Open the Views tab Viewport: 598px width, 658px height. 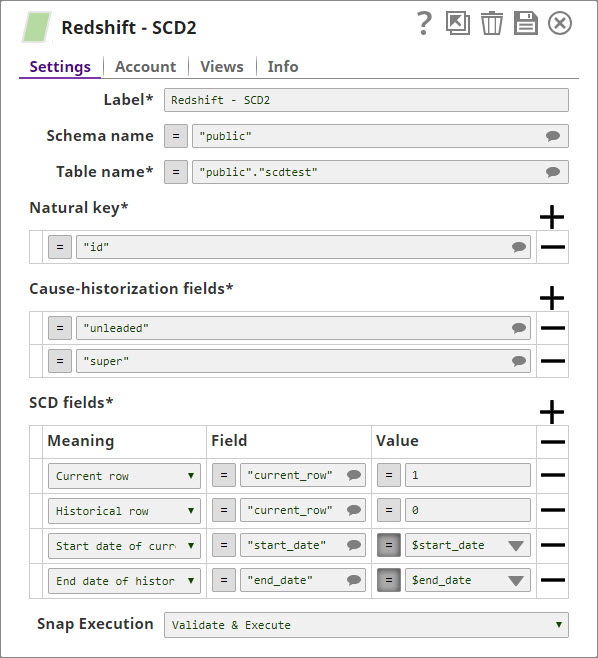click(x=222, y=67)
